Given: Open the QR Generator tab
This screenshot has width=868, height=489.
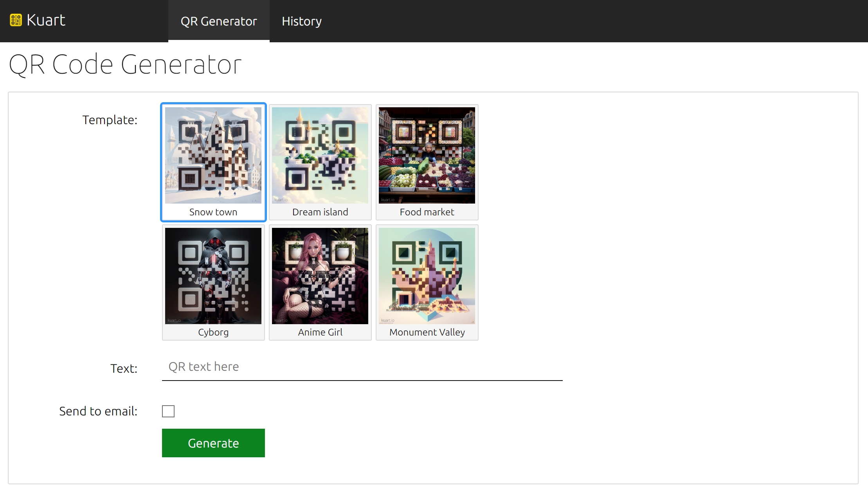Looking at the screenshot, I should point(219,21).
